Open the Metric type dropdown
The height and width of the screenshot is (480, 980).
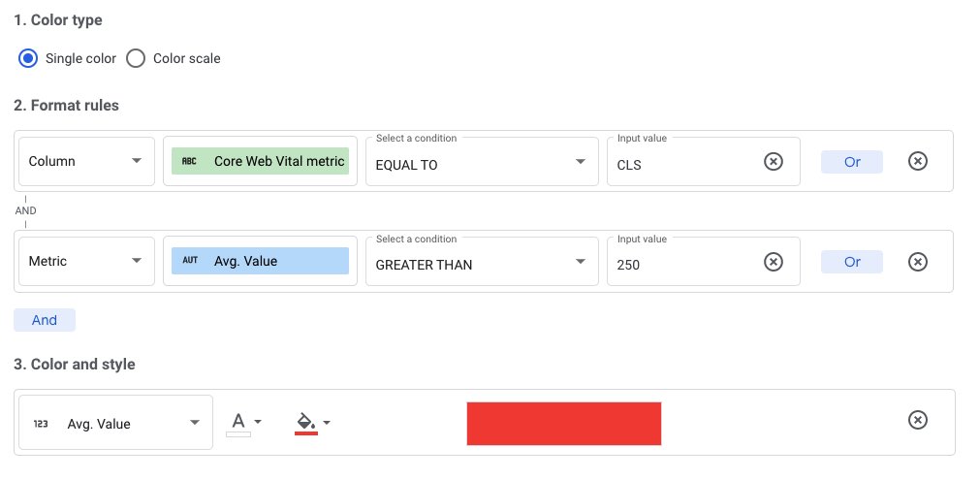[x=86, y=261]
